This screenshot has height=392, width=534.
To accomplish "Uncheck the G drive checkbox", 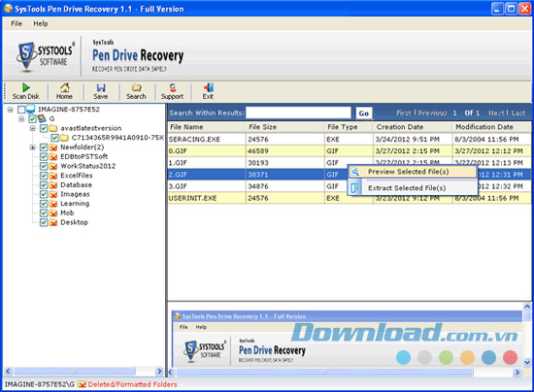I will (x=32, y=118).
